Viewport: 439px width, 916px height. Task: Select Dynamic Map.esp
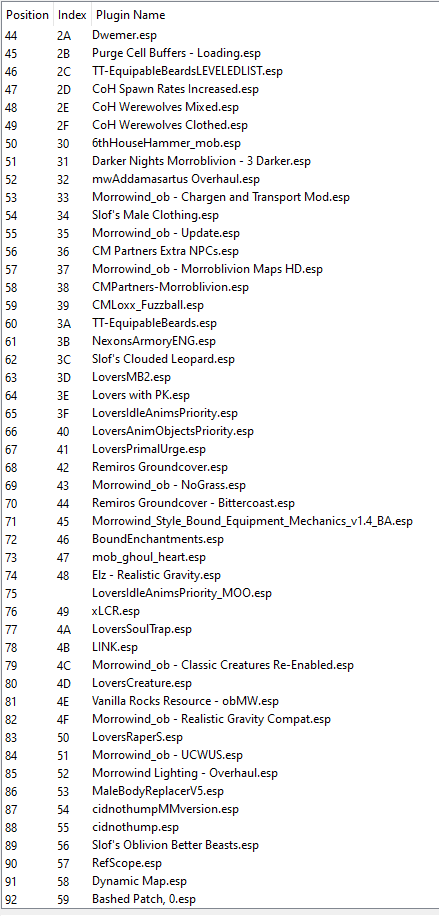click(x=139, y=881)
